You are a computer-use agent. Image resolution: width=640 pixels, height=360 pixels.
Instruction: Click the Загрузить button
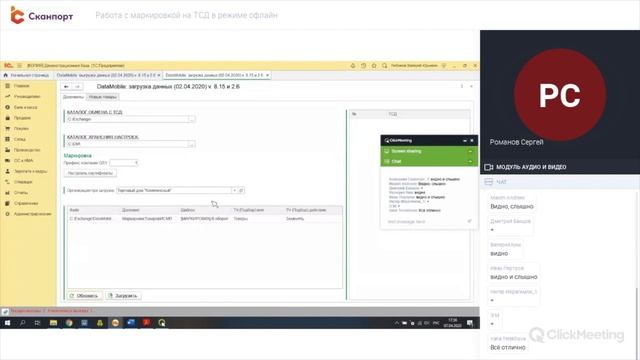[123, 296]
